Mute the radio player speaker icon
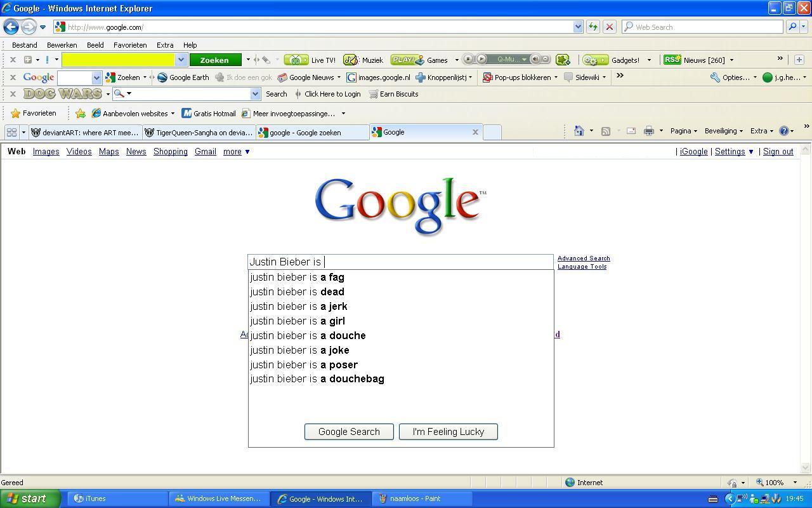812x508 pixels. (535, 59)
